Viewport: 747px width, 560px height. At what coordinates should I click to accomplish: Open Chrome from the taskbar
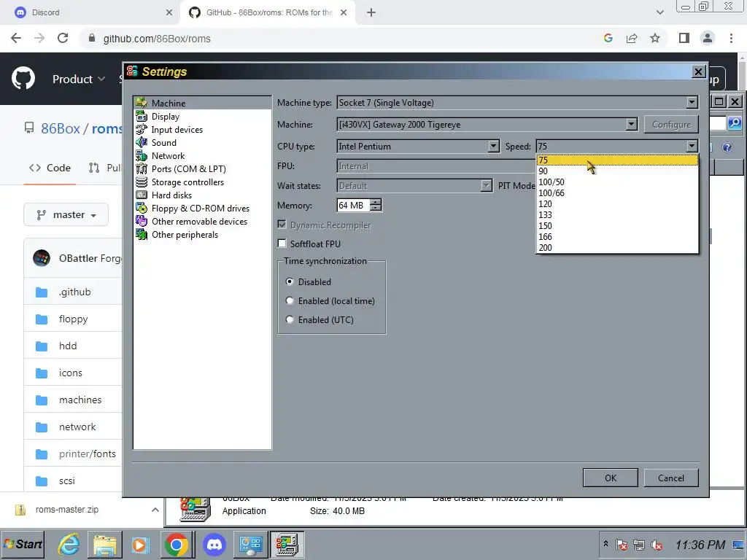177,544
